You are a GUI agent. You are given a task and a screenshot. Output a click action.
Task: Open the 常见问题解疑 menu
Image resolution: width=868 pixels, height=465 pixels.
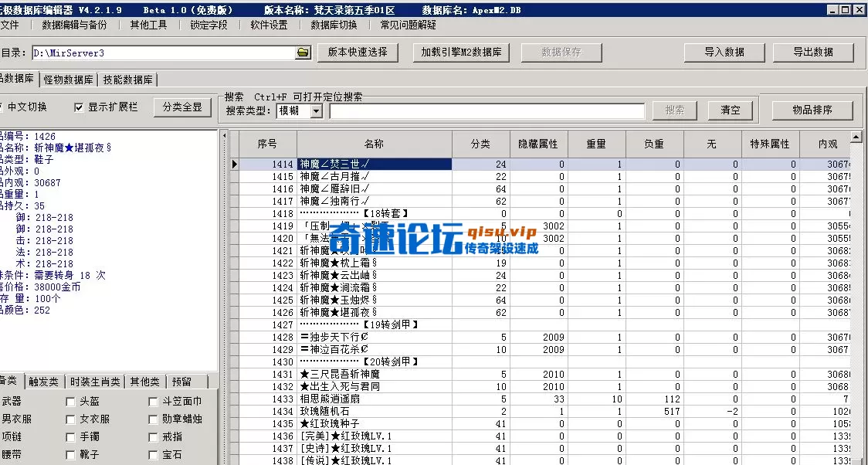pyautogui.click(x=408, y=25)
